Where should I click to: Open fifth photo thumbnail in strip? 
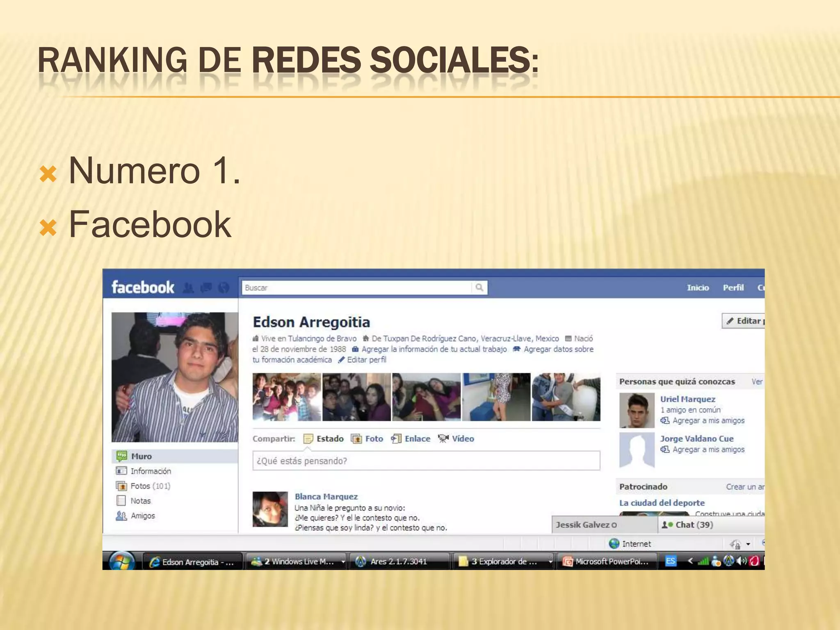(566, 397)
